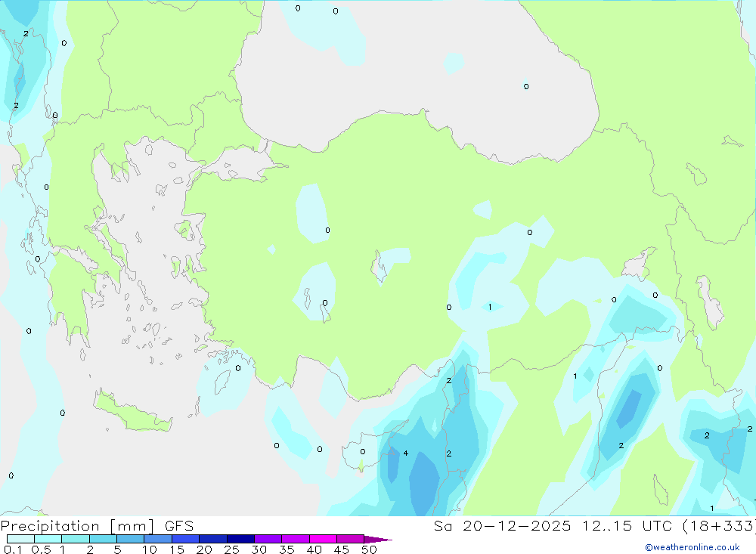Click the 25–30 mm dark navy swatch
Screen dimensions: 756x554
(240, 539)
